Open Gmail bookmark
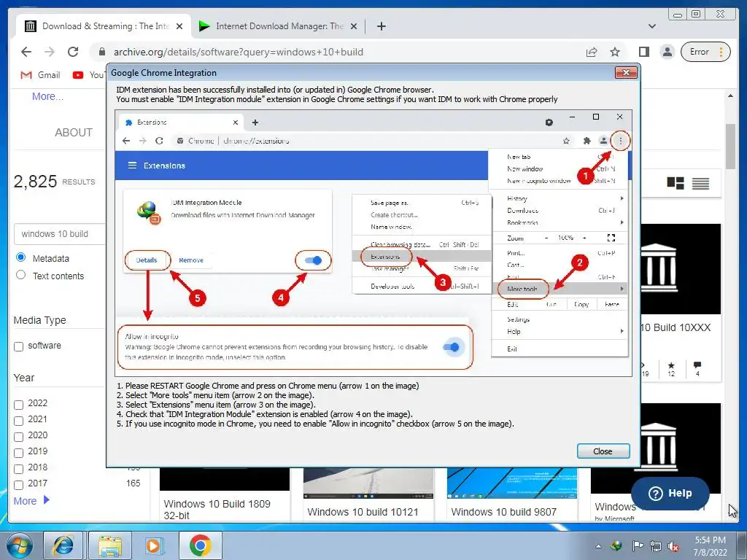The image size is (747, 560). 40,75
